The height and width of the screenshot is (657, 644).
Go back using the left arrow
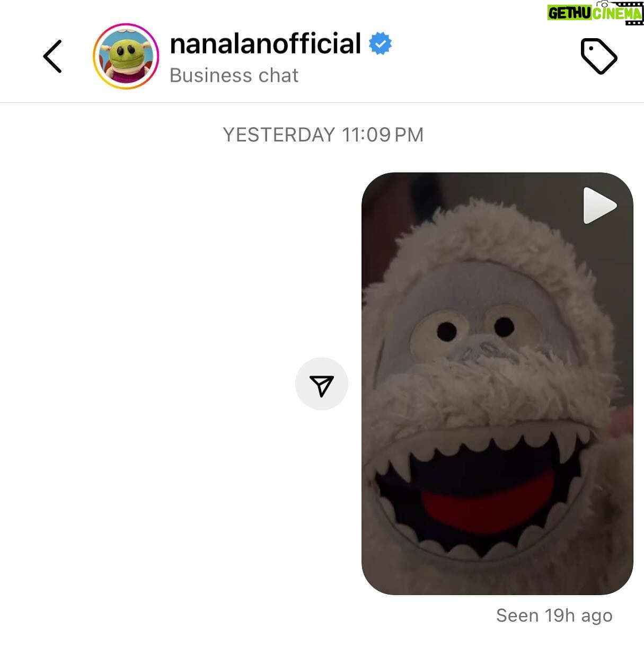(52, 56)
